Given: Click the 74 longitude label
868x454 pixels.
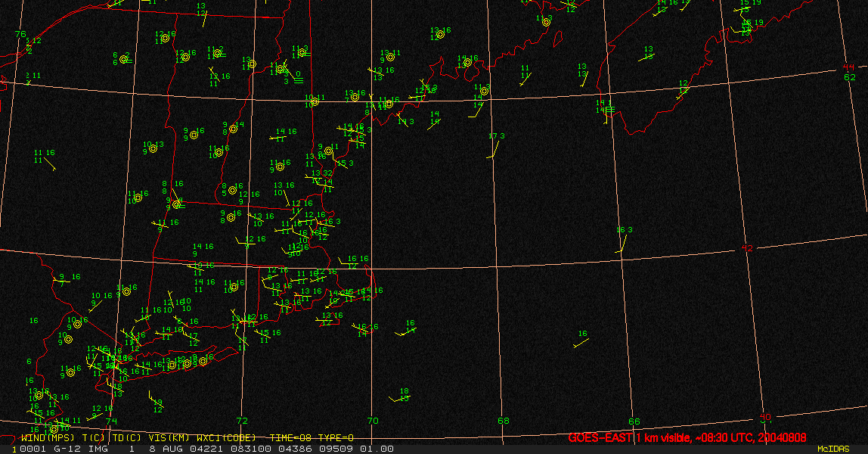Looking at the screenshot, I should click(111, 421).
